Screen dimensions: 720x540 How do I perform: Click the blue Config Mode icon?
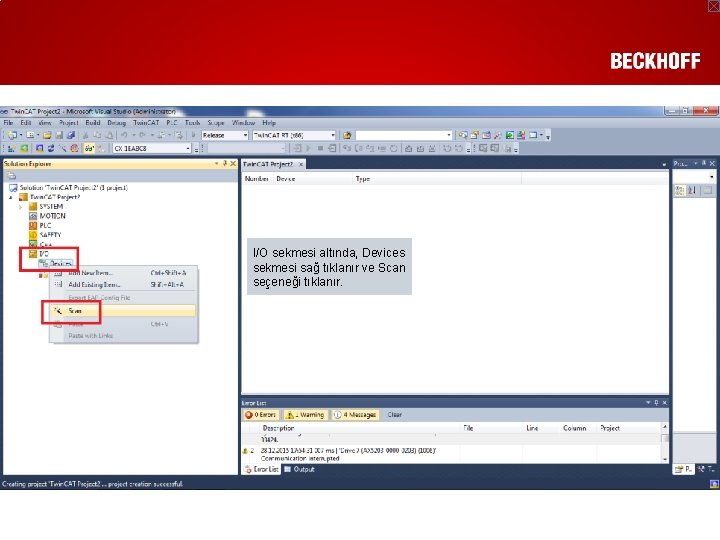[39, 148]
